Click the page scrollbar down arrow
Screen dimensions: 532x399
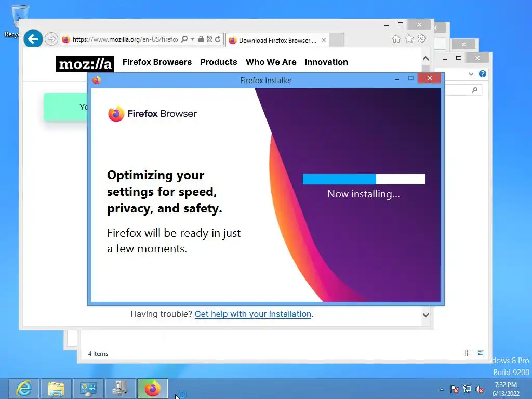pos(426,315)
